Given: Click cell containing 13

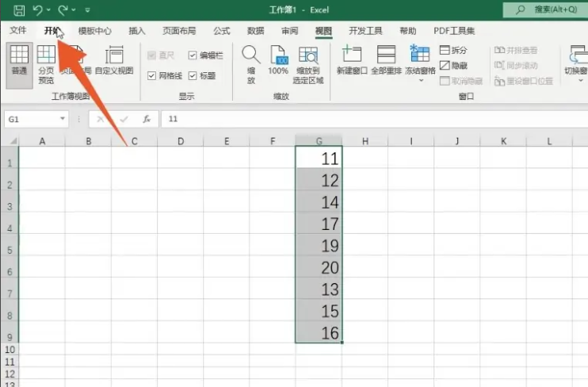Looking at the screenshot, I should tap(319, 289).
